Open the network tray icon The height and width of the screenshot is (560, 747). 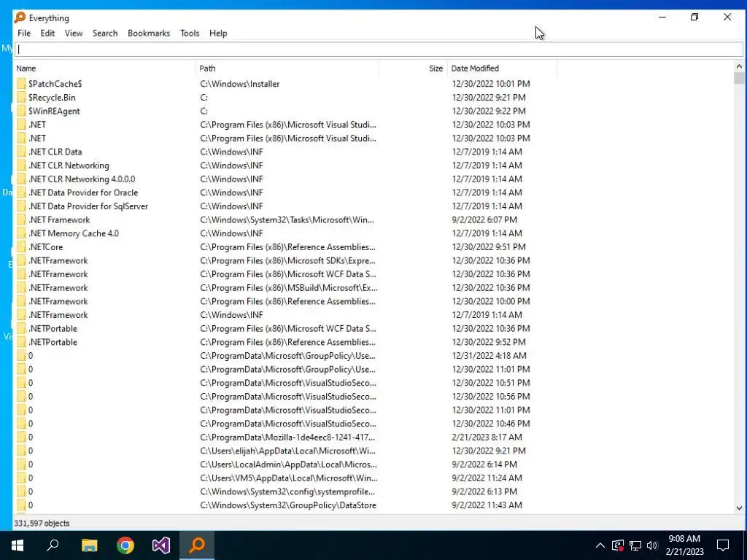635,545
